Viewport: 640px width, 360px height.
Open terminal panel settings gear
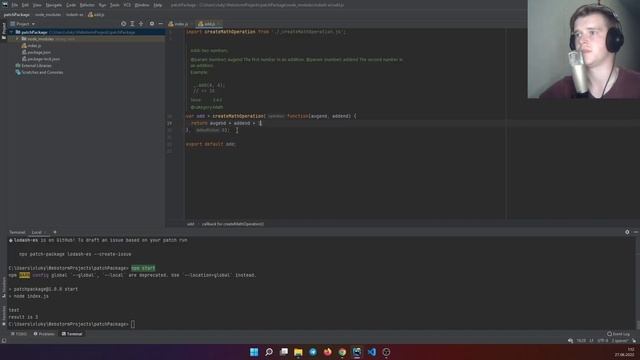tap(627, 232)
